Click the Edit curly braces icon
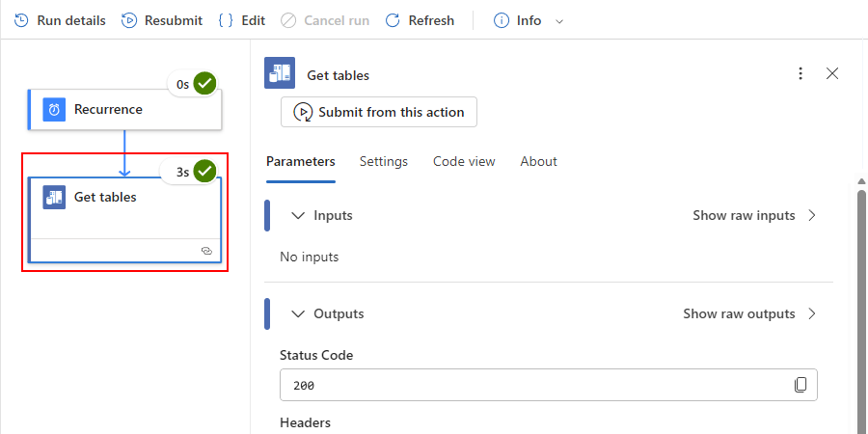868x434 pixels. tap(225, 20)
